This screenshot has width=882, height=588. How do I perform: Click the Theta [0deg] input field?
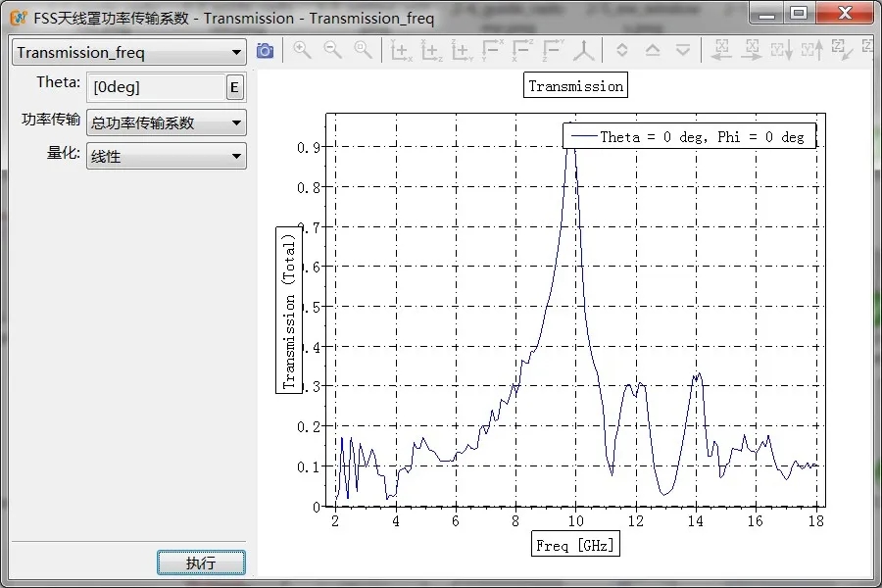coord(156,87)
